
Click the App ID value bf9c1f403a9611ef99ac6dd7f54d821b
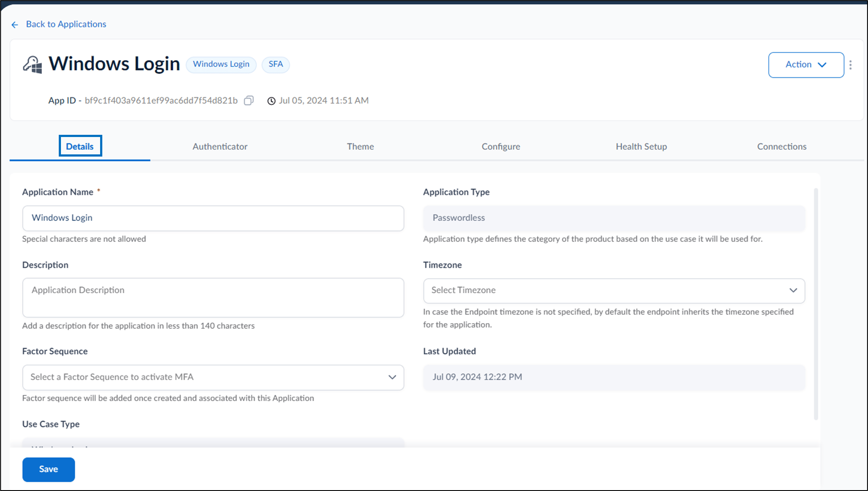(161, 100)
